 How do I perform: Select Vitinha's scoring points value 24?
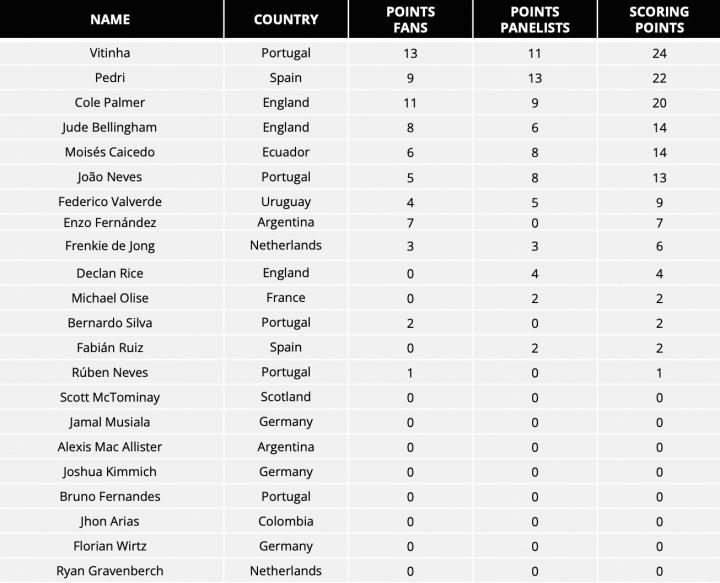pos(659,53)
